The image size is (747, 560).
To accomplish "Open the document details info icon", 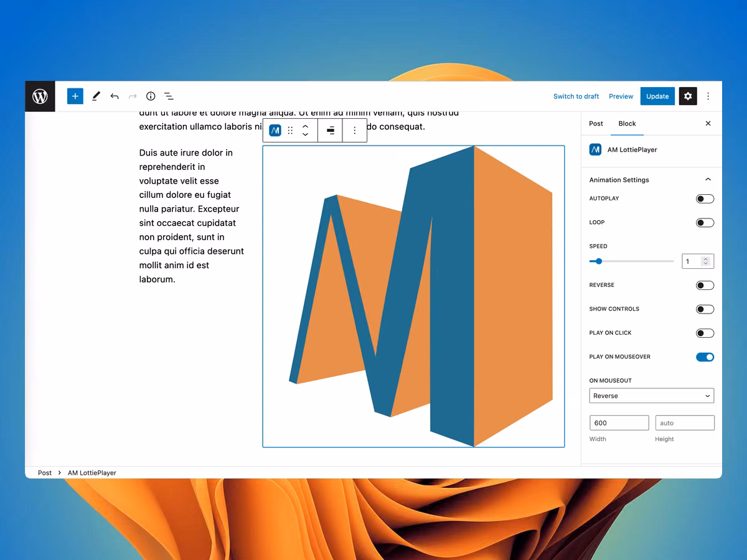I will (x=151, y=96).
